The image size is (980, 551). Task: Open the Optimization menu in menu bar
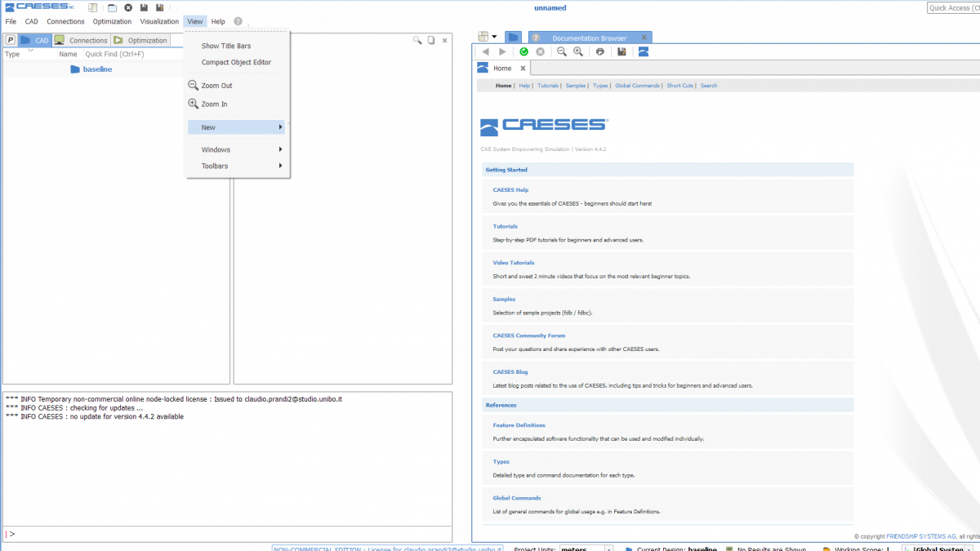point(112,21)
